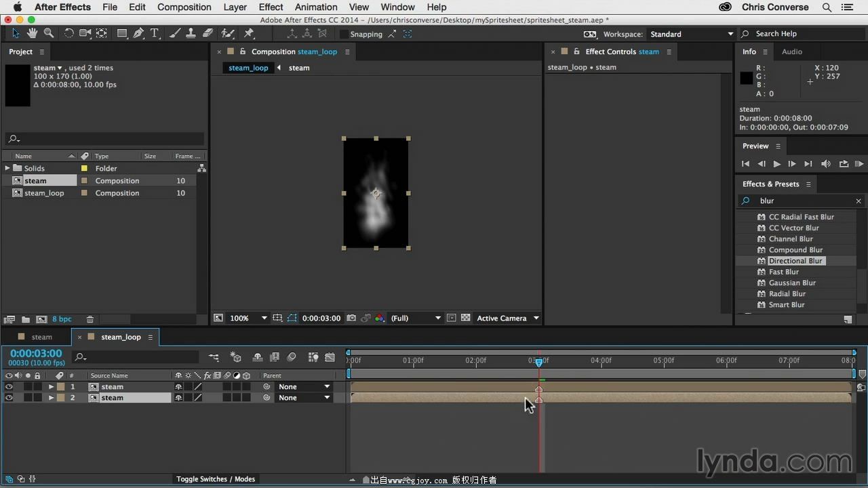Click the blur search field in Effects & Presets
Screen dimensions: 868x488
(x=804, y=201)
